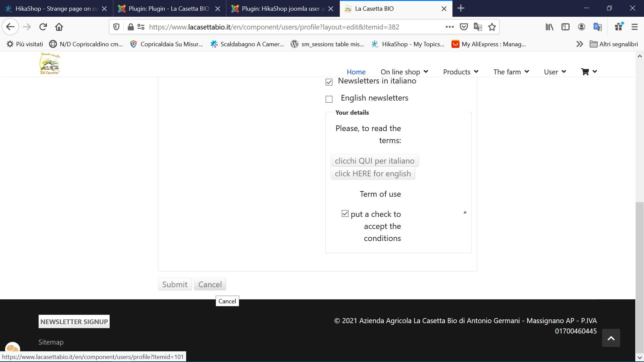
Task: Click the 'click HERE for english' button
Action: tap(373, 174)
